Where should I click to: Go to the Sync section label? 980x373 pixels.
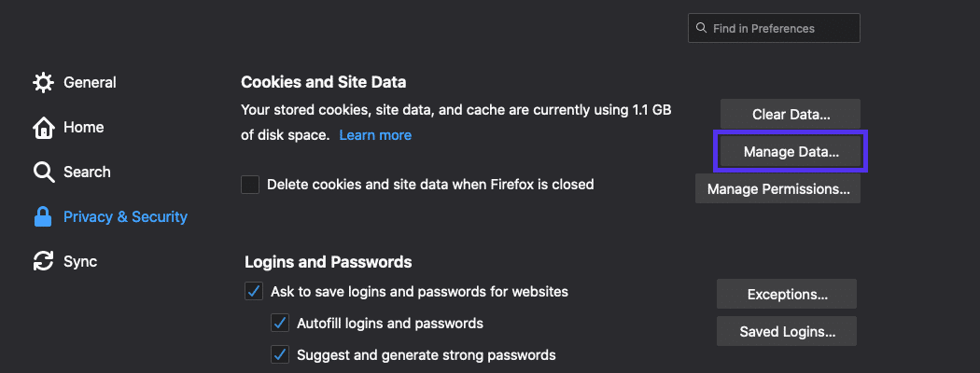80,262
